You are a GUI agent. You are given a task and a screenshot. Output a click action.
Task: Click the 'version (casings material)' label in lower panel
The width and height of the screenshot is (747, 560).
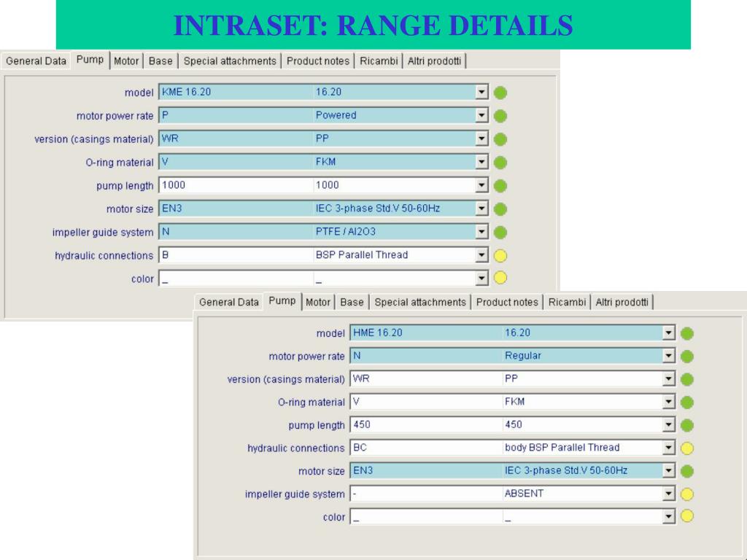click(x=286, y=379)
